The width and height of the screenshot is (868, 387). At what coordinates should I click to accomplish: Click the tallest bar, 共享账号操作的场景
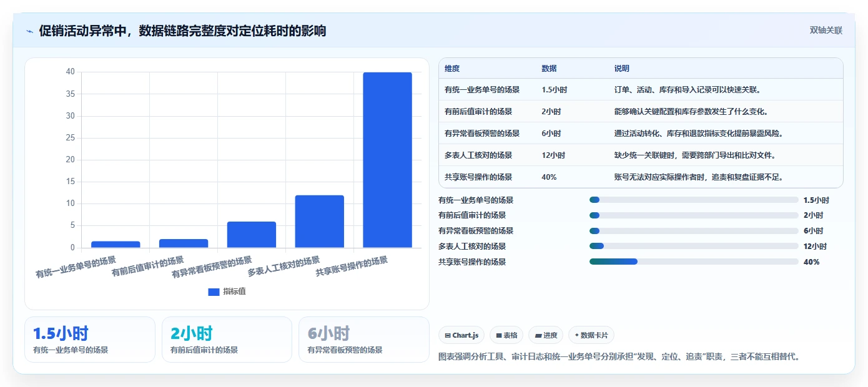pyautogui.click(x=387, y=160)
